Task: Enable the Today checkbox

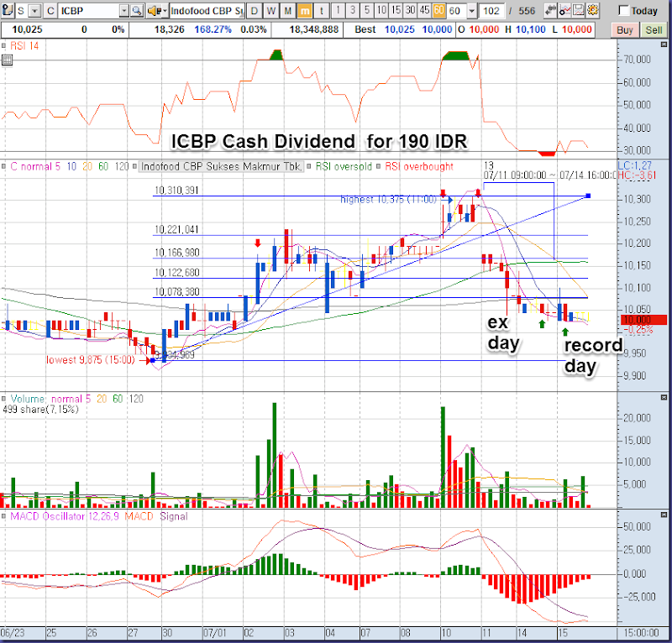Action: (x=624, y=11)
